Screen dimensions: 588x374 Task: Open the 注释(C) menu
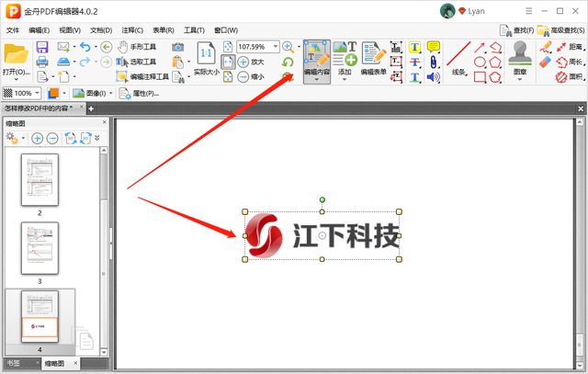(x=132, y=30)
